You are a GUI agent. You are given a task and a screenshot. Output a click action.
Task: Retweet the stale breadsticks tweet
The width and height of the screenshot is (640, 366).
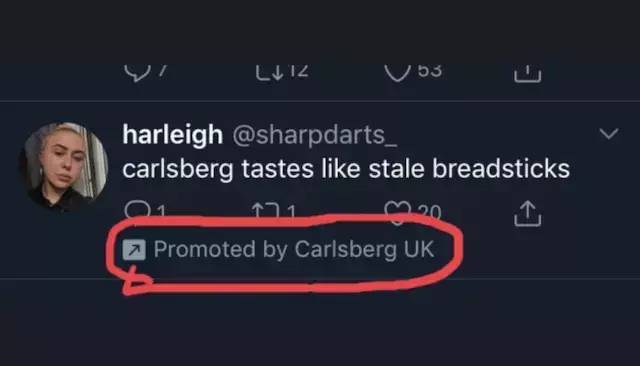[265, 211]
